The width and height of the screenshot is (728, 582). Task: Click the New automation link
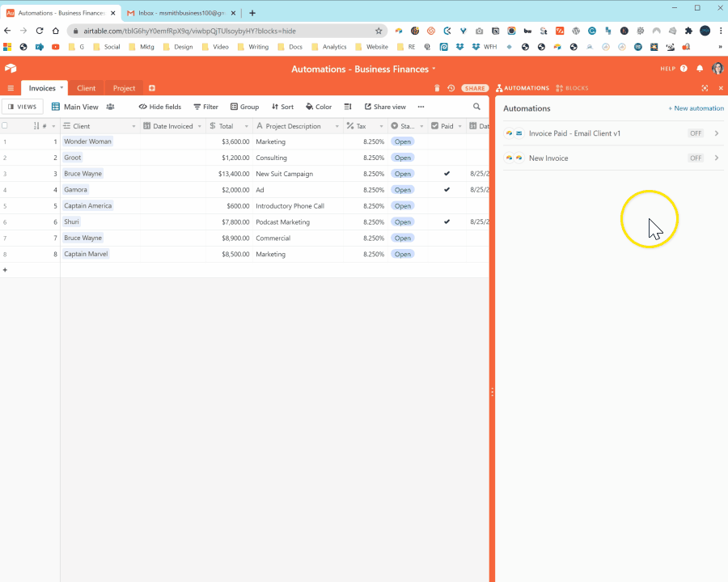point(696,108)
